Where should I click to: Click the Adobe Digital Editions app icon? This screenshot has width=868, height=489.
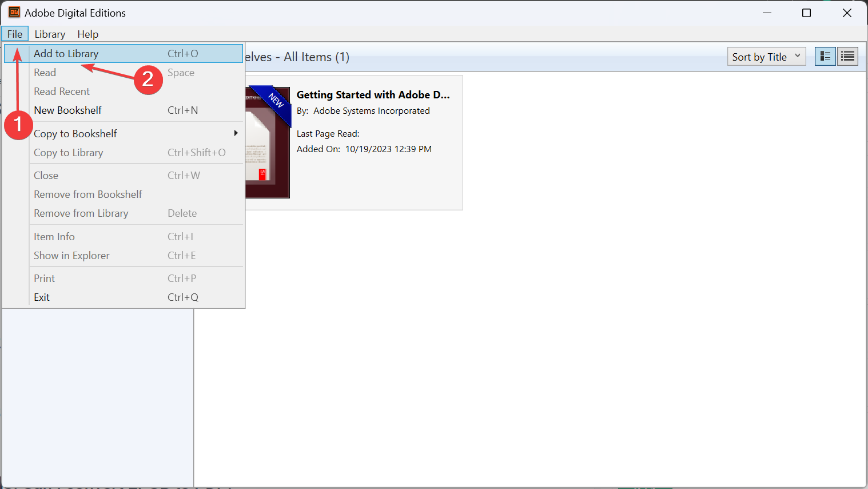pyautogui.click(x=14, y=13)
